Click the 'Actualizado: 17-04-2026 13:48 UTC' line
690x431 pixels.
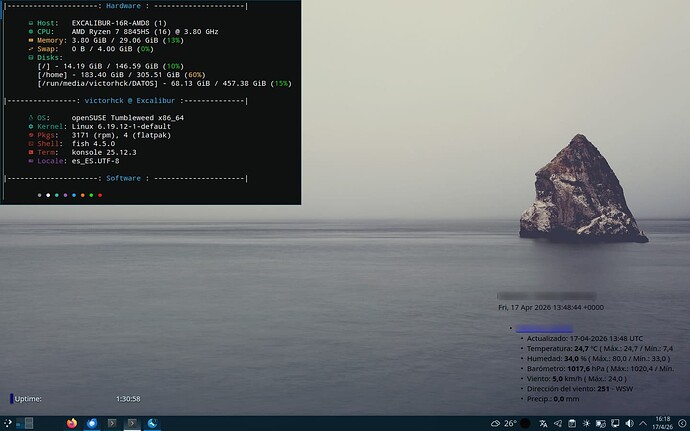click(584, 339)
